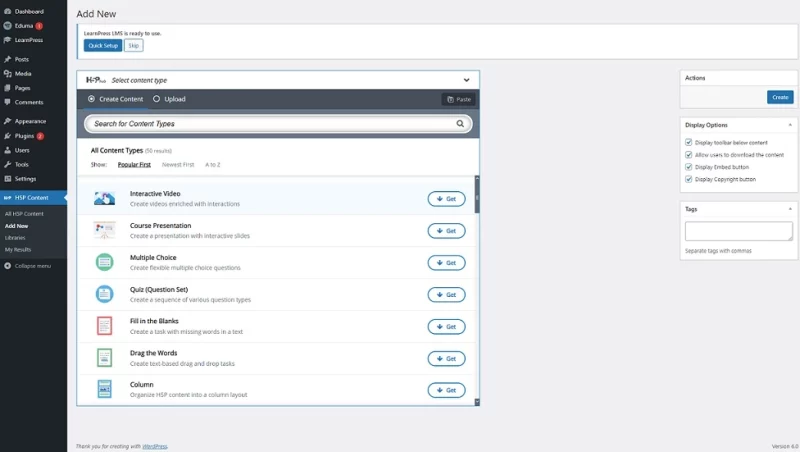Click the Multiple Choice content icon

[x=104, y=262]
